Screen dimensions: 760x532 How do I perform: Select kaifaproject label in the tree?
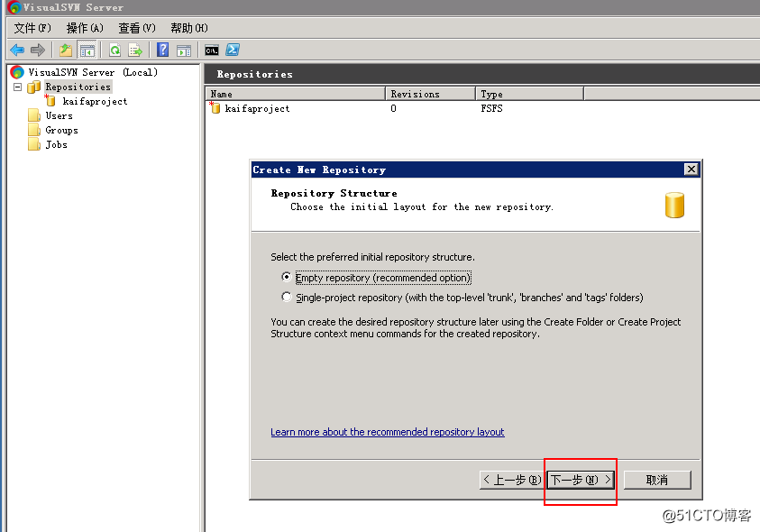[x=95, y=101]
